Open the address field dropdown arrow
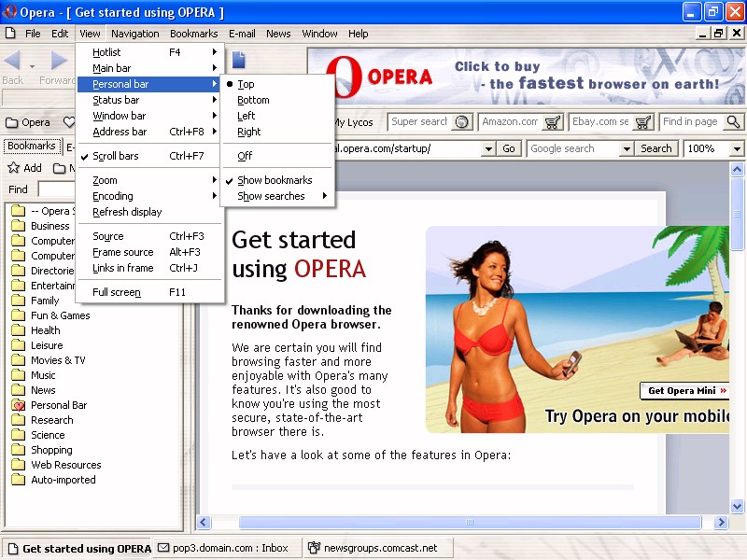 point(488,148)
